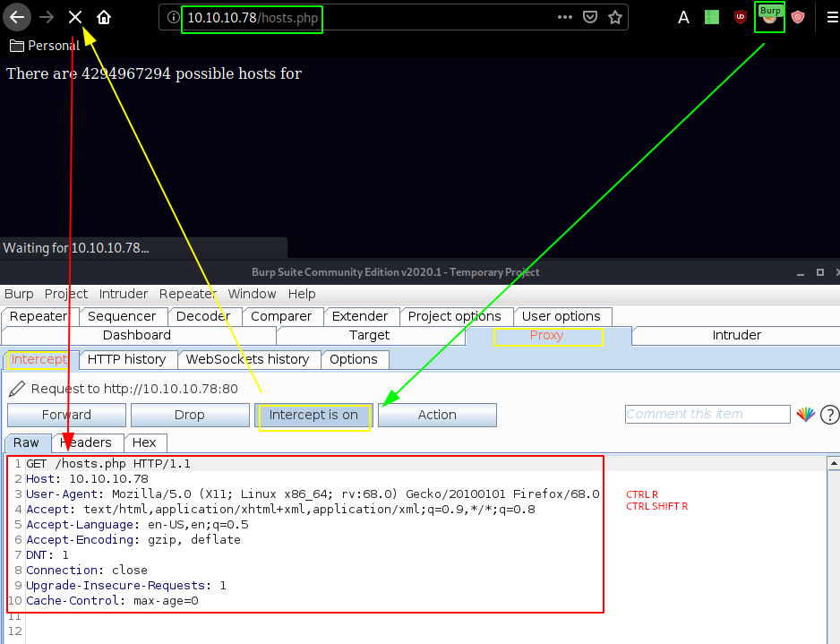Select the Raw request view tab
Image resolution: width=840 pixels, height=644 pixels.
tap(26, 442)
